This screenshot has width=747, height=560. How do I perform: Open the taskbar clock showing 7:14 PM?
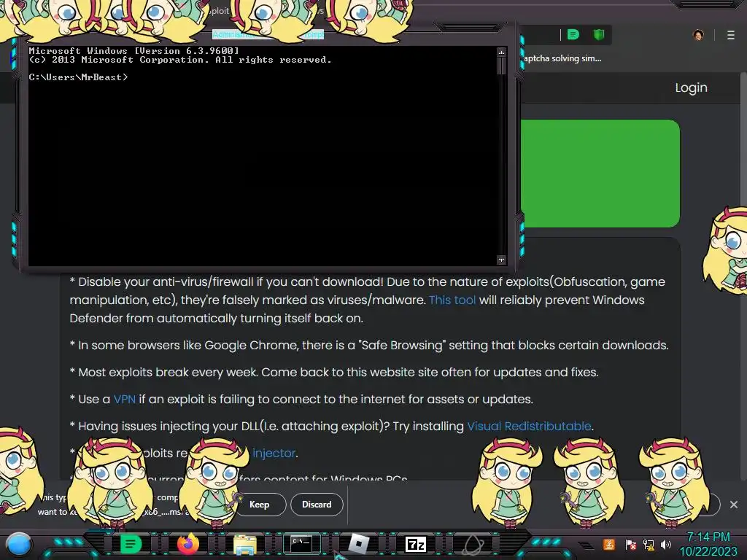point(708,544)
